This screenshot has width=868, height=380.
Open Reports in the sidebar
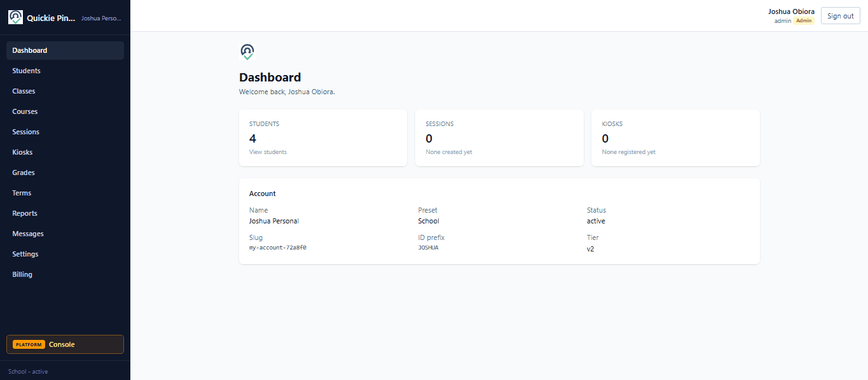pyautogui.click(x=65, y=213)
